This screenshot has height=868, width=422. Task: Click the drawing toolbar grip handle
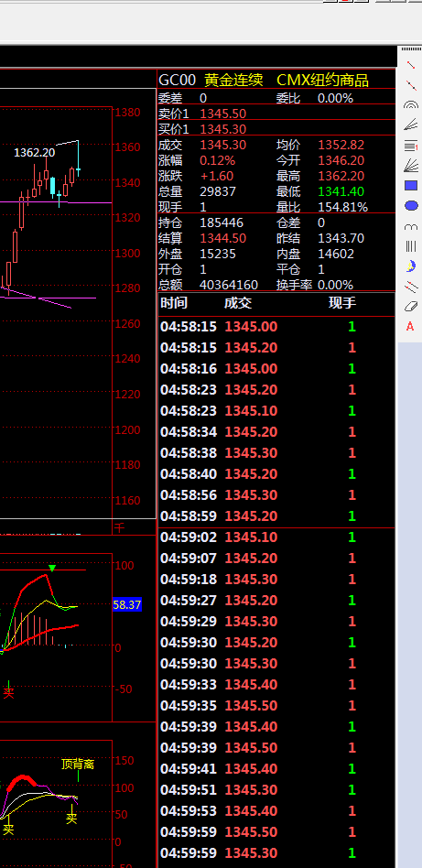(410, 49)
